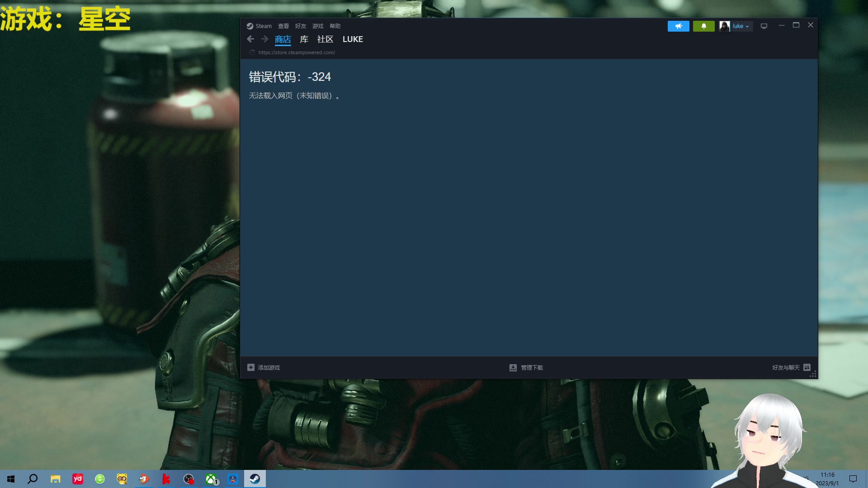Viewport: 868px width, 488px height.
Task: Open the 帮助 menu
Action: (x=335, y=26)
